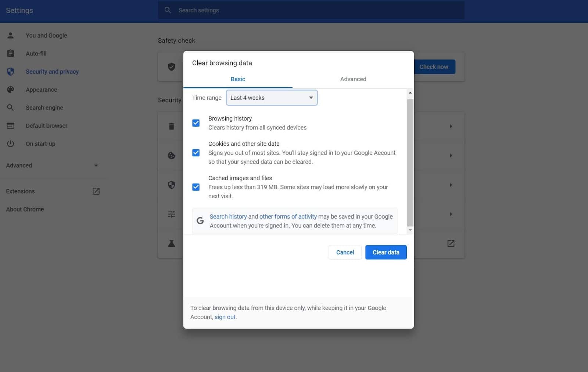
Task: Uncheck Cached images and files
Action: point(196,187)
